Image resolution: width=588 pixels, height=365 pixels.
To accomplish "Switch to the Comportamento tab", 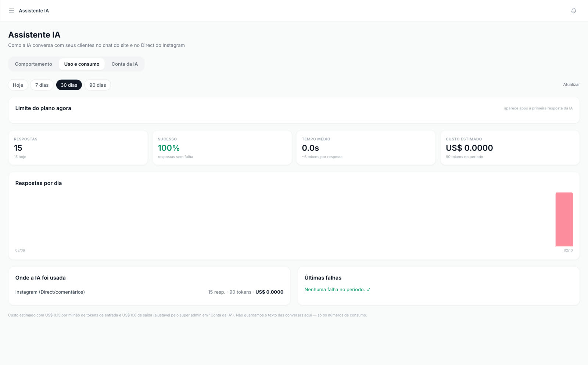I will [x=33, y=64].
